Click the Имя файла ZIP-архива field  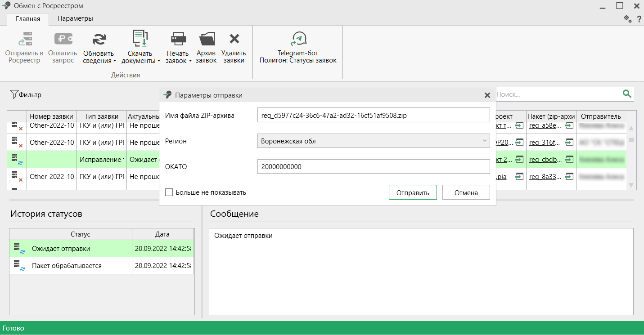point(373,115)
